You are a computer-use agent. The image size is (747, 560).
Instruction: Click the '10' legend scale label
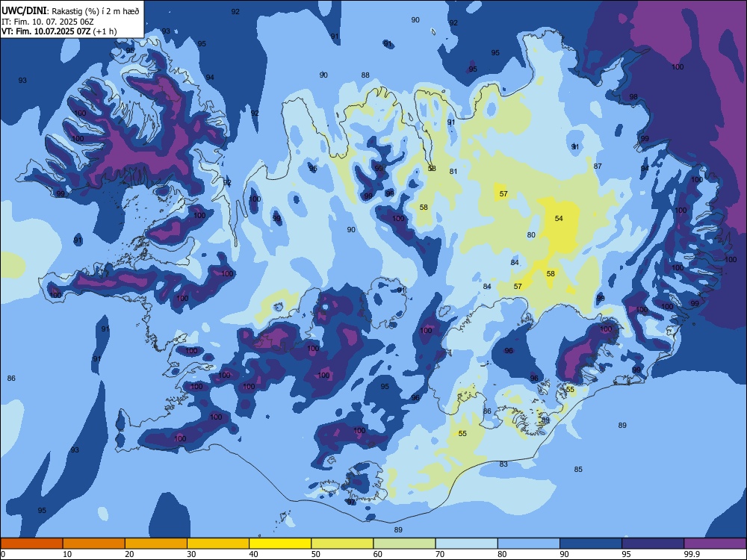(x=67, y=554)
